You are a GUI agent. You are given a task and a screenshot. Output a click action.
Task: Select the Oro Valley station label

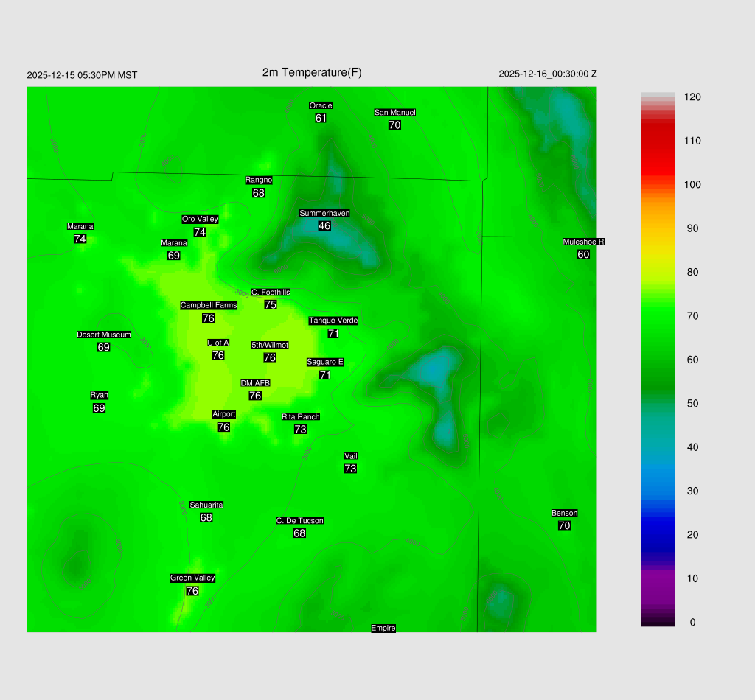pos(200,219)
